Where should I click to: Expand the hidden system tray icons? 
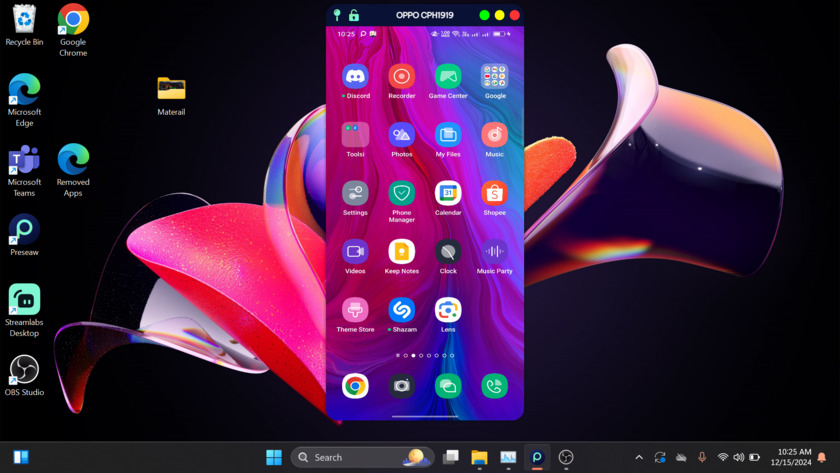[x=639, y=457]
